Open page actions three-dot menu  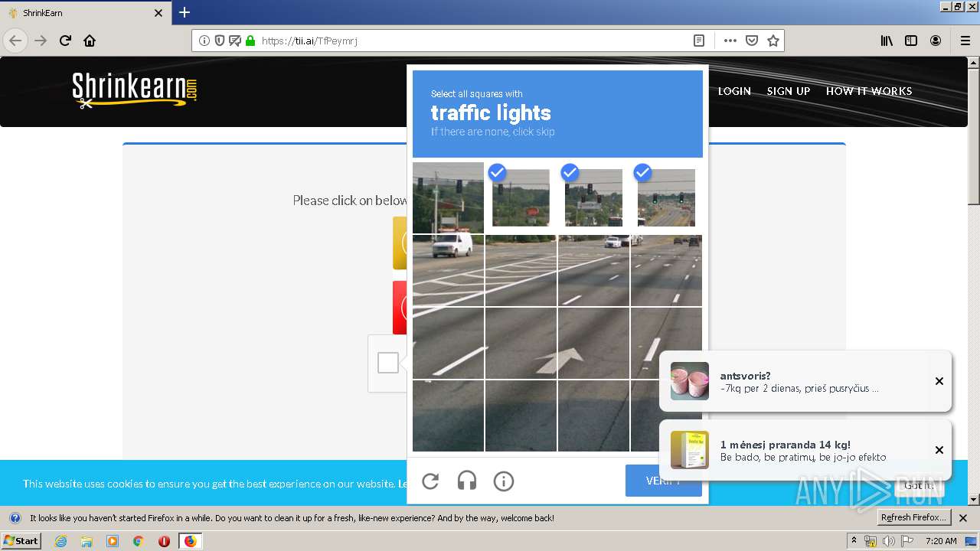tap(730, 41)
